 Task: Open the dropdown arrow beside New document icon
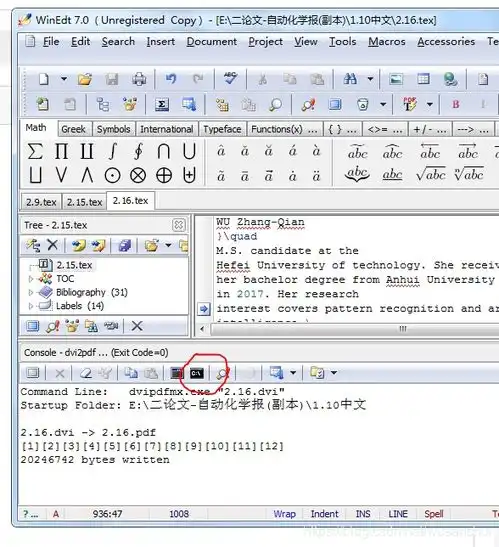[x=64, y=79]
